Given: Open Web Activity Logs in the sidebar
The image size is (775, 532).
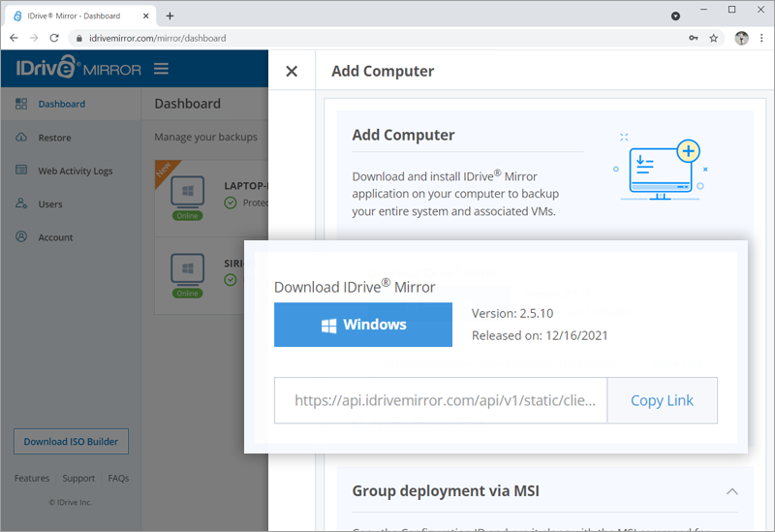Looking at the screenshot, I should (76, 171).
